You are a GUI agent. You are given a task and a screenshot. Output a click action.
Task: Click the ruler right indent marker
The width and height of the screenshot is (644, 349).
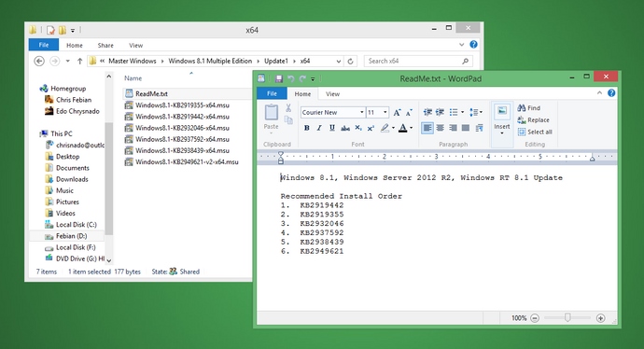[592, 158]
